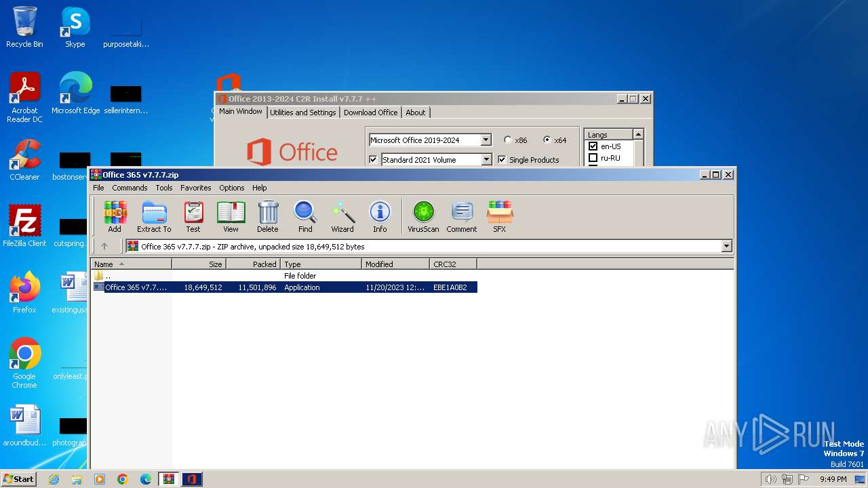Open Standard 2021 Volume edition dropdown

pos(486,160)
